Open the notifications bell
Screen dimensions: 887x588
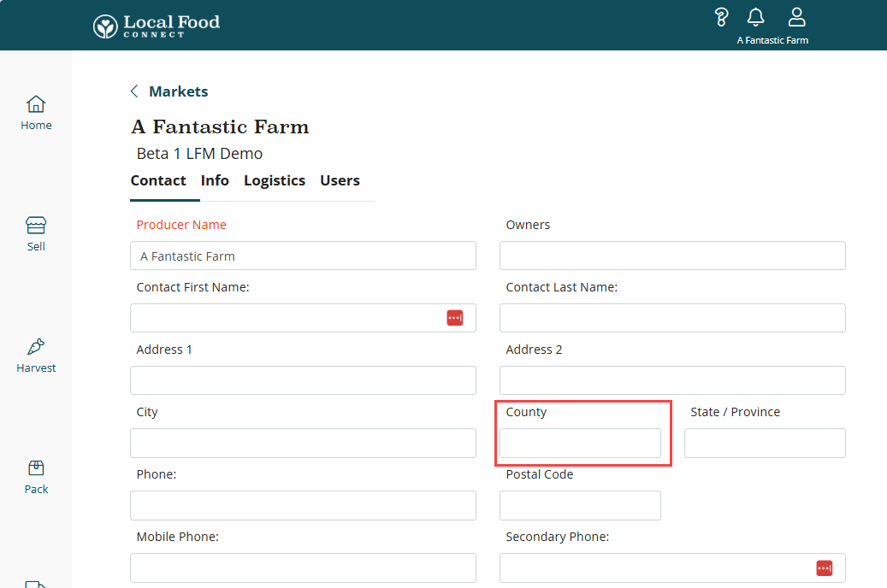pos(755,17)
